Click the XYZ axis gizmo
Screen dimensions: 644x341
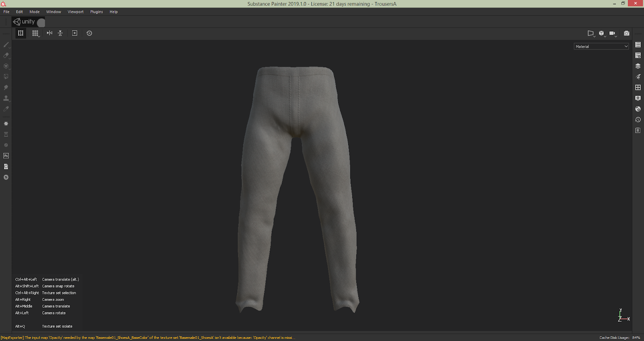623,315
